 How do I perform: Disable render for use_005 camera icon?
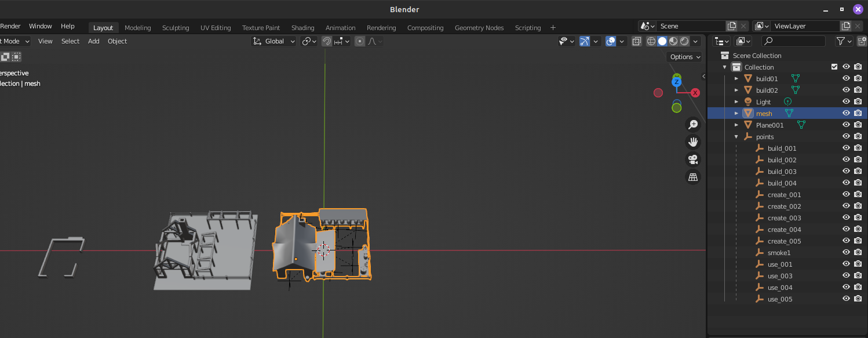pos(858,299)
